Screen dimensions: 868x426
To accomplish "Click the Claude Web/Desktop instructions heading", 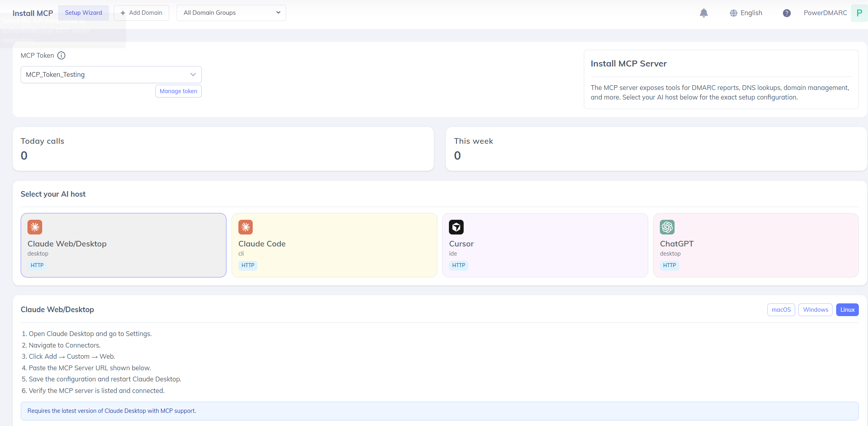I will (x=57, y=309).
